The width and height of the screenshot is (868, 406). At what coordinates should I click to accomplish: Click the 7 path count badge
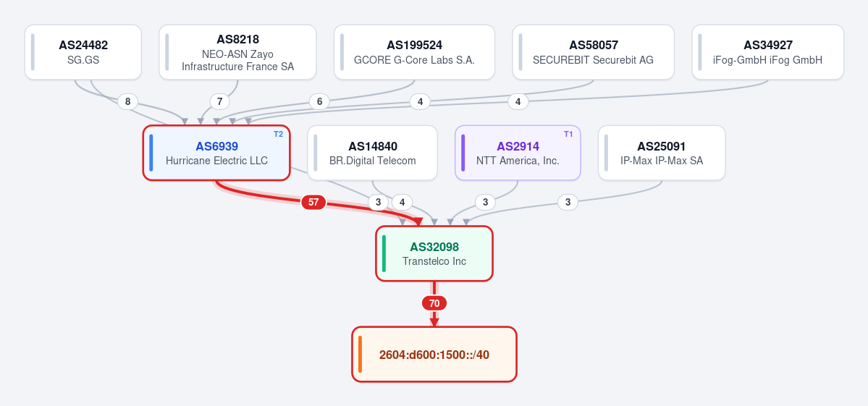(x=220, y=101)
